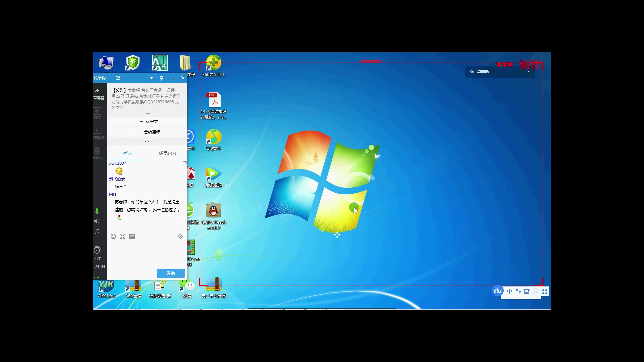Switch to the 成员(37) members tab
The image size is (644, 362).
coord(167,153)
